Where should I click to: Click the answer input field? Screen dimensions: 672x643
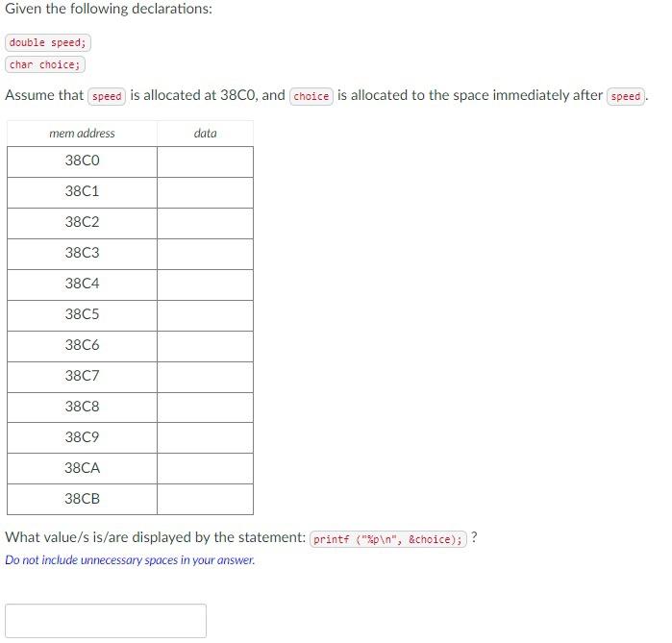tap(106, 621)
